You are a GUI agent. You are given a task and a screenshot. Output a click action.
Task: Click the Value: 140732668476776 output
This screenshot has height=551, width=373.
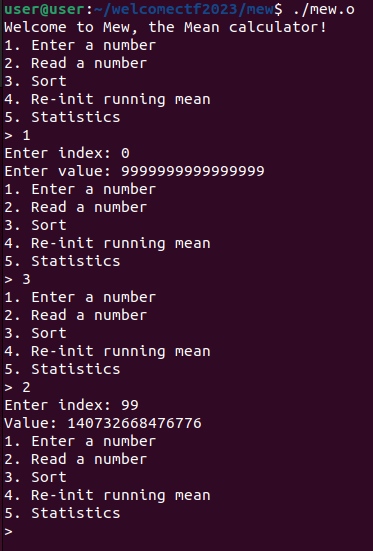coord(103,423)
